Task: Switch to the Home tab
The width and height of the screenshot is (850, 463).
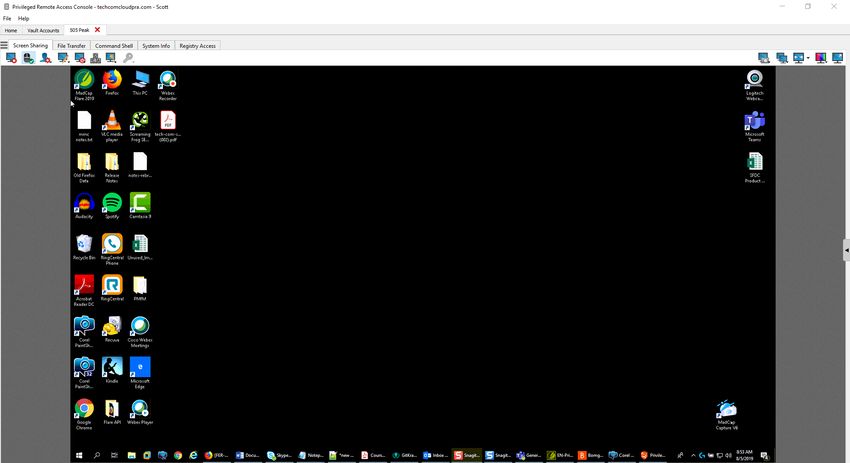Action: coord(11,30)
